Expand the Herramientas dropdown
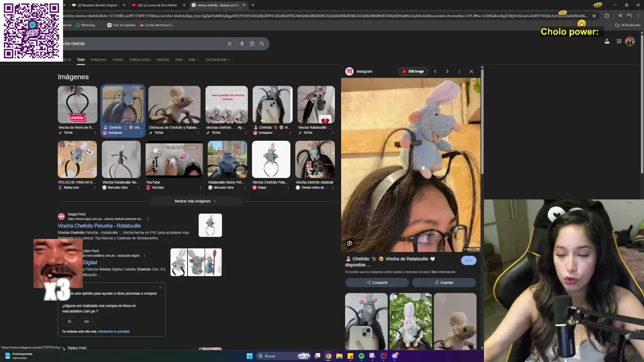The width and height of the screenshot is (644, 362). (218, 59)
